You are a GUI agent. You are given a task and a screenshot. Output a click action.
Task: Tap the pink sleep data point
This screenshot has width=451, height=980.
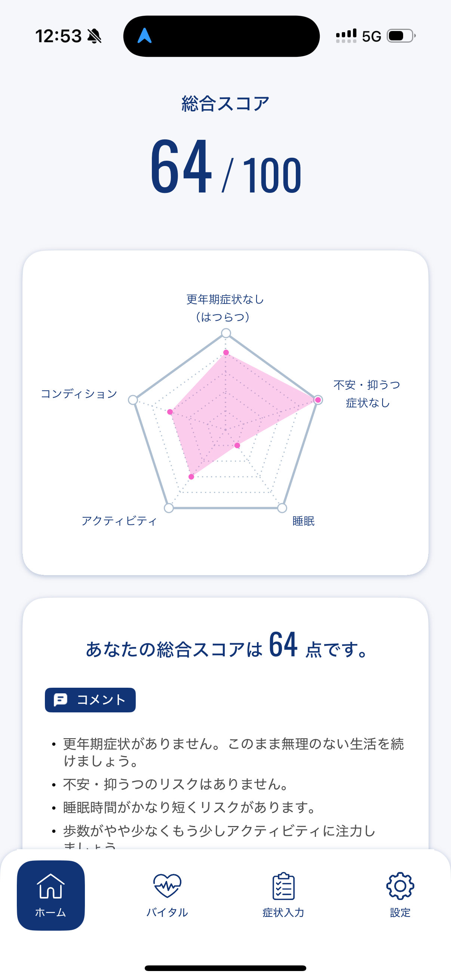[x=237, y=445]
